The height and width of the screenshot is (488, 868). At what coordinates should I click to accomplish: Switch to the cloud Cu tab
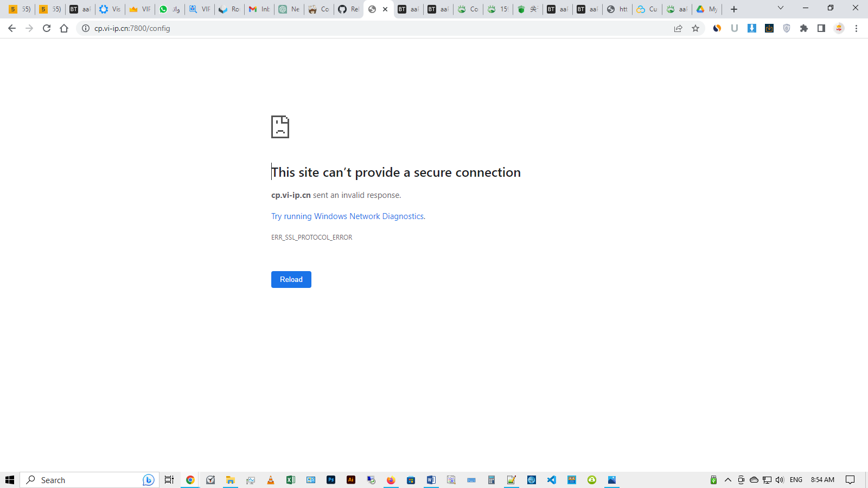click(647, 9)
